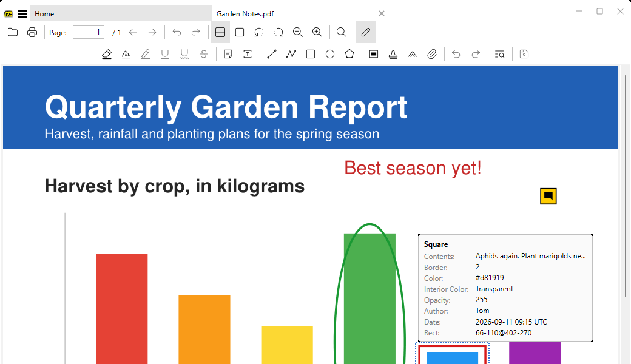The width and height of the screenshot is (631, 364).
Task: Go to the previous page arrow
Action: (x=133, y=32)
